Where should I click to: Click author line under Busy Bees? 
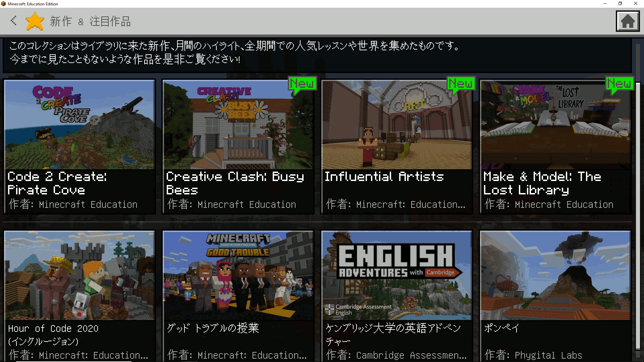[232, 204]
